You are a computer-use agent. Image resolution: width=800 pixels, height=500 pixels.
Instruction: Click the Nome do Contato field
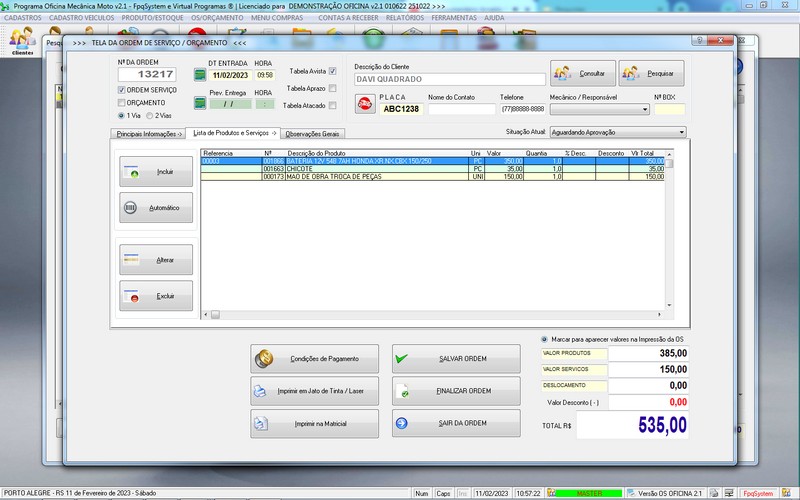[462, 109]
